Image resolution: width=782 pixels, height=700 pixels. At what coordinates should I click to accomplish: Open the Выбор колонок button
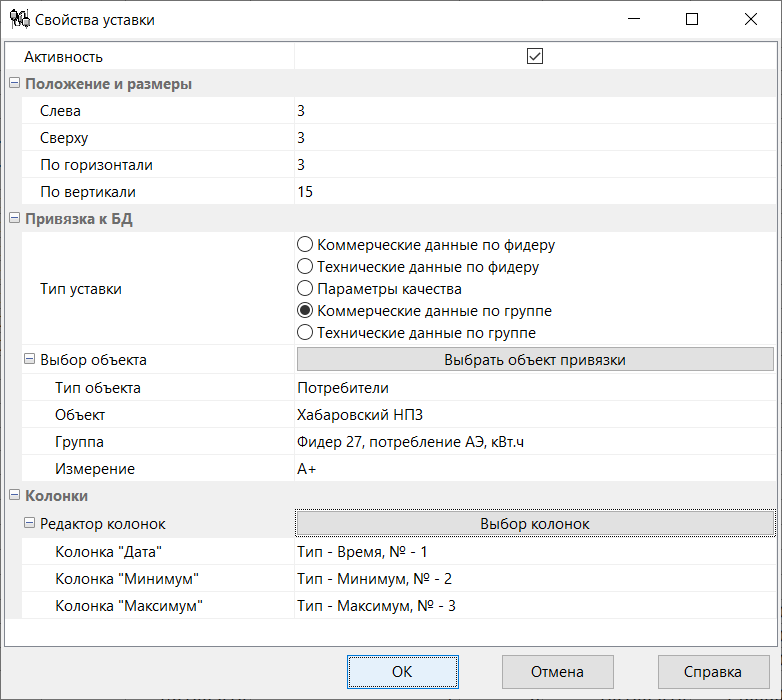pyautogui.click(x=535, y=524)
